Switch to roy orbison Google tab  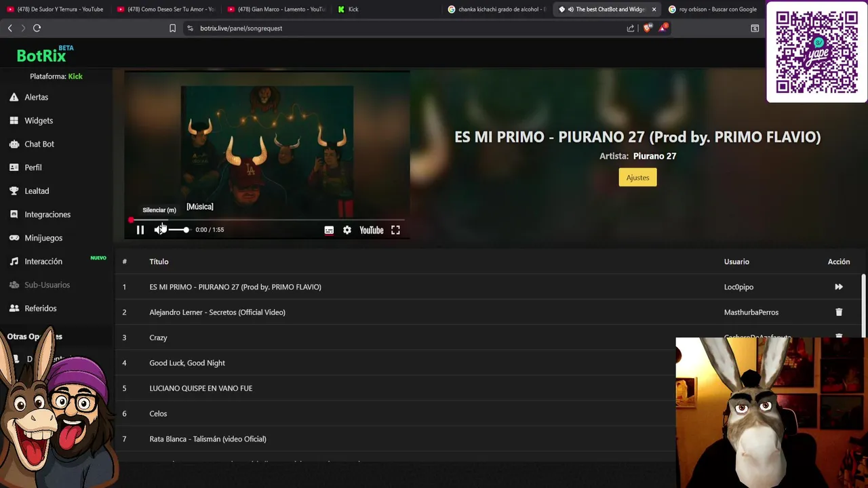(x=713, y=9)
